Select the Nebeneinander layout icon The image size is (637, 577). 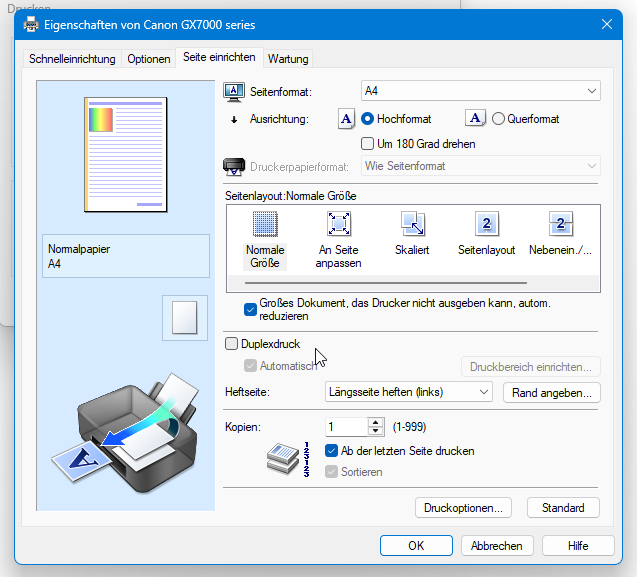[560, 224]
